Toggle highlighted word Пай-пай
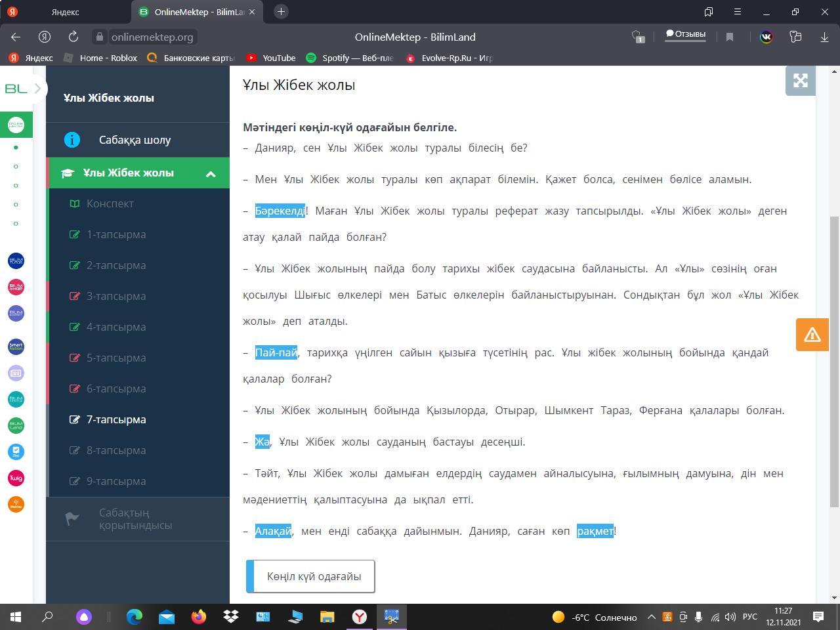The height and width of the screenshot is (630, 840). pyautogui.click(x=276, y=352)
